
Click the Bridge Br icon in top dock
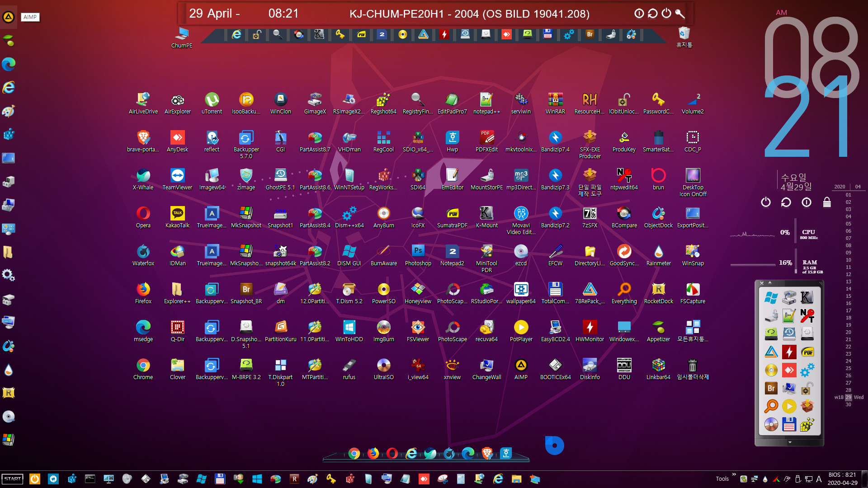tap(590, 34)
